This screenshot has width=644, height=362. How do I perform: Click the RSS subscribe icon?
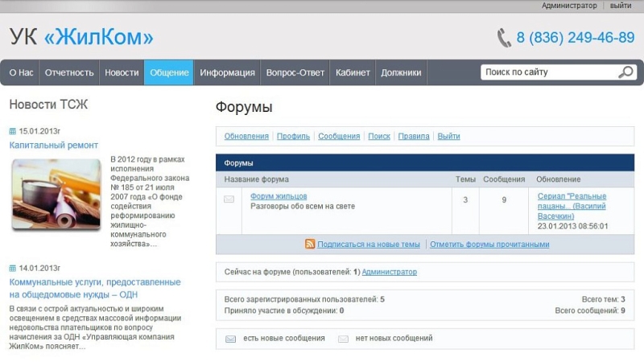pyautogui.click(x=310, y=245)
